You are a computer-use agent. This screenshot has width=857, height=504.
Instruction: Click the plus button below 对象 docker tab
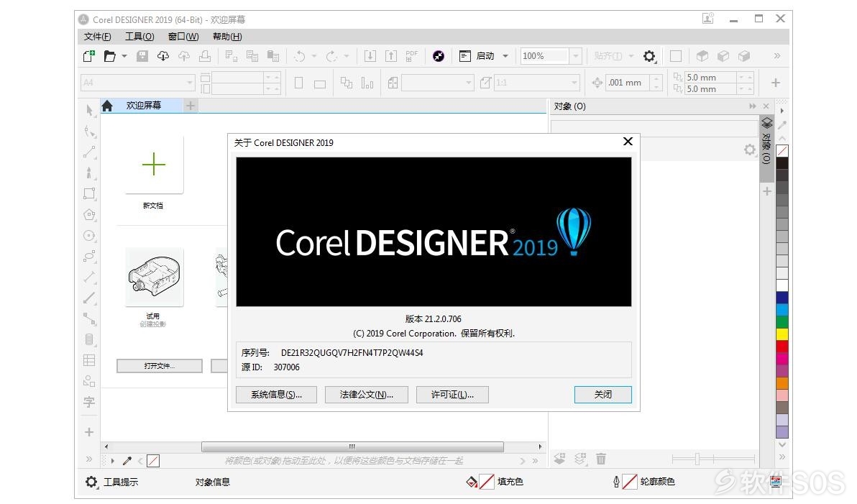coord(767,191)
